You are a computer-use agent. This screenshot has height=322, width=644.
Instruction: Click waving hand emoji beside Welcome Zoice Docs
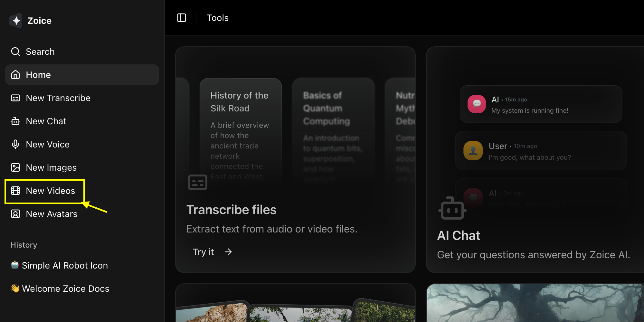click(15, 288)
